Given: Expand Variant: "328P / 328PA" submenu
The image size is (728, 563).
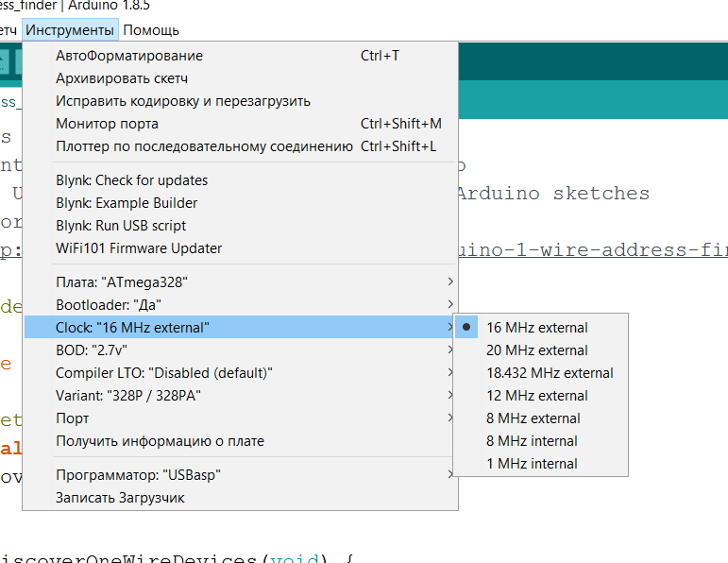Looking at the screenshot, I should pos(240,396).
